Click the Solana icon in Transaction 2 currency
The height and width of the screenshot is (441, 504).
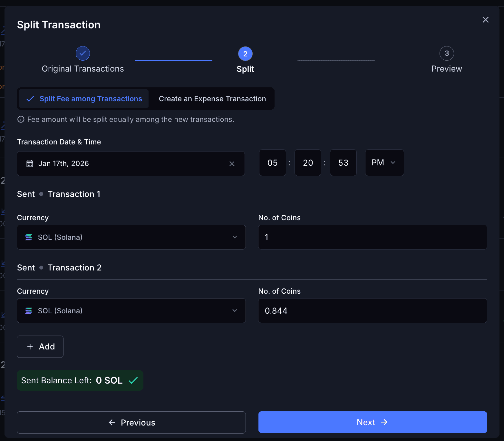tap(28, 310)
